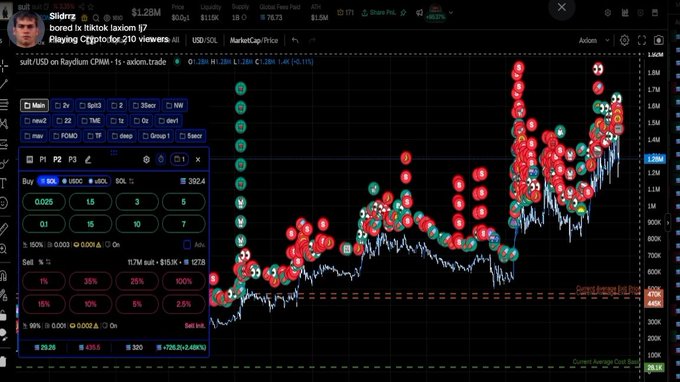Undo last chart action arrow
Screen dimensions: 680x382
tap(295, 40)
